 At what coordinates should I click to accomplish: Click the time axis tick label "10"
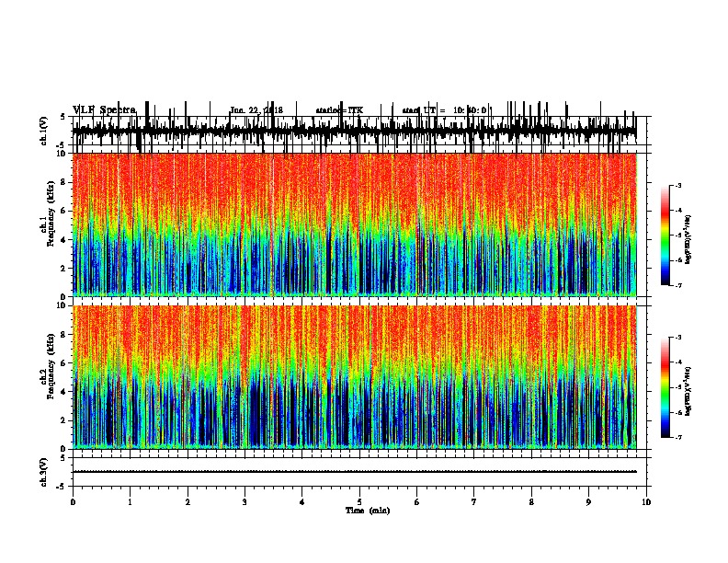pos(646,502)
